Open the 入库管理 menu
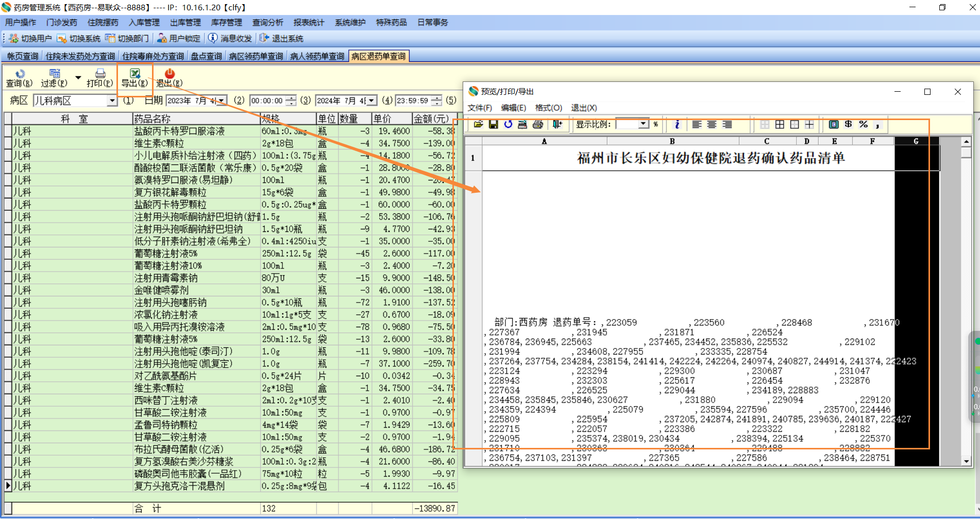The height and width of the screenshot is (519, 980). pyautogui.click(x=144, y=22)
